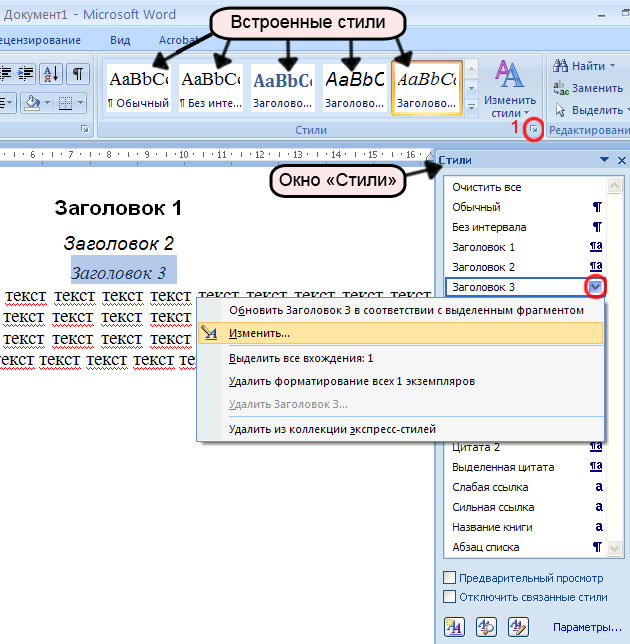Viewport: 630px width, 644px height.
Task: Open the Manage Styles icon
Action: [517, 627]
